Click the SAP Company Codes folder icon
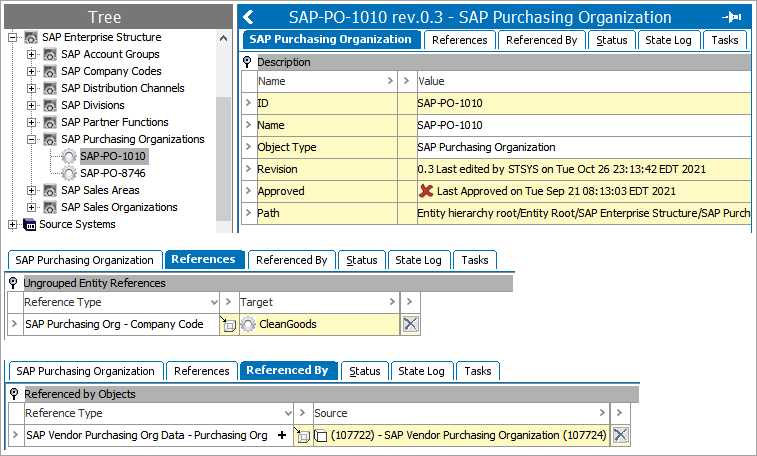 pos(50,71)
